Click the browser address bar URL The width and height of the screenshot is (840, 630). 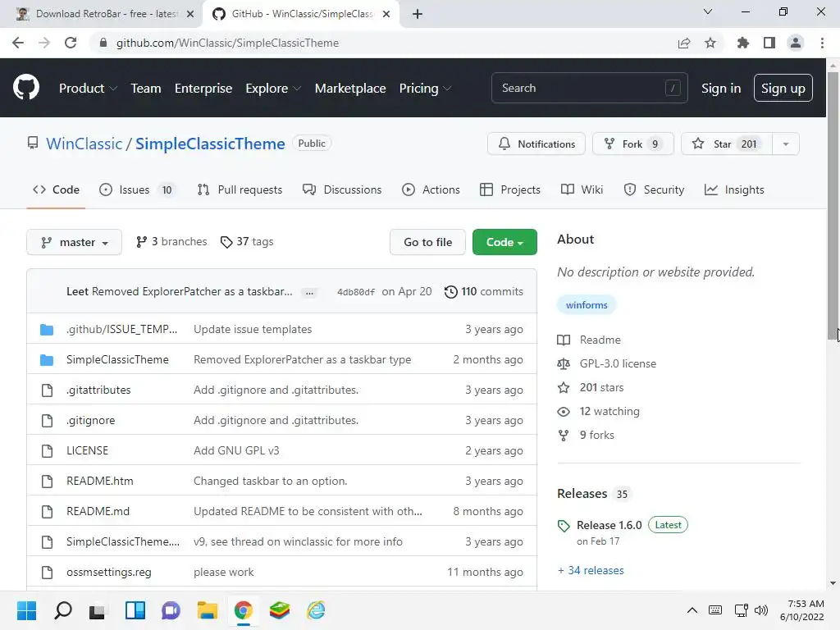tap(228, 43)
